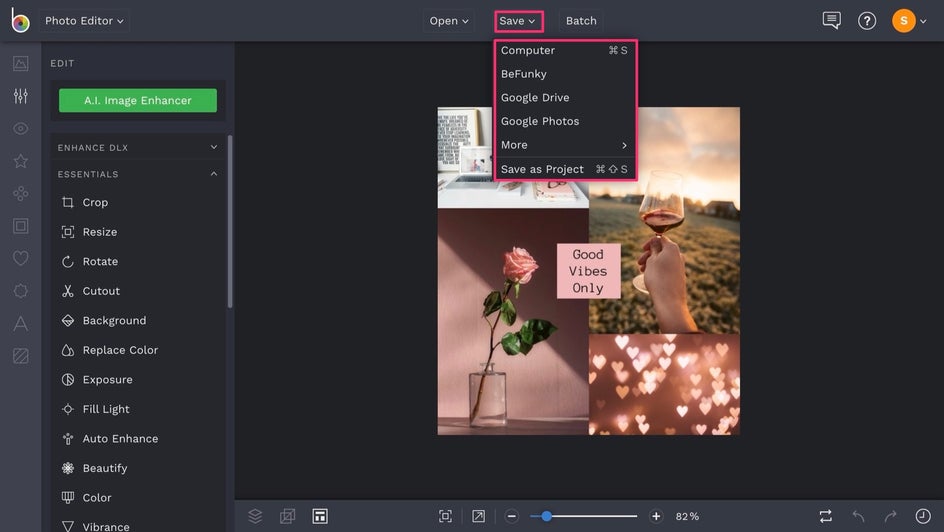Select the Resize tool
This screenshot has width=944, height=532.
(x=138, y=232)
